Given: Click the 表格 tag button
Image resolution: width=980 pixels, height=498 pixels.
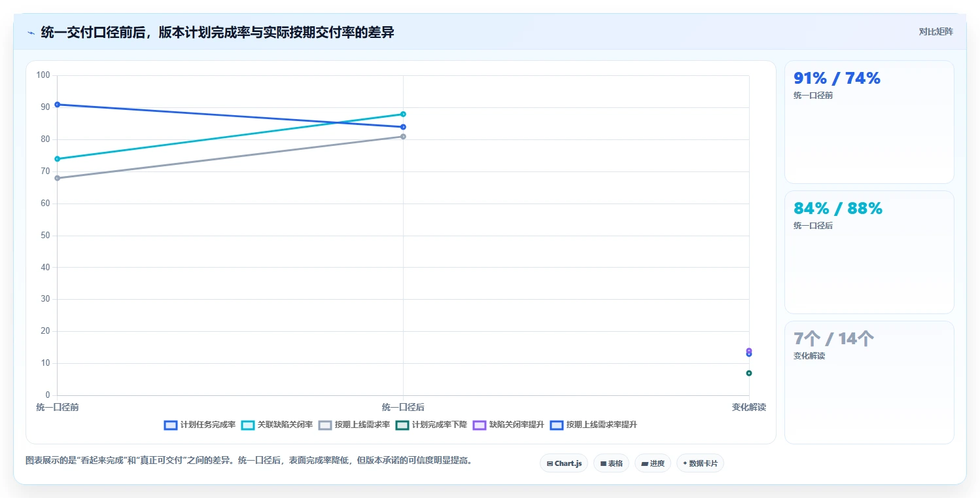Looking at the screenshot, I should [611, 463].
